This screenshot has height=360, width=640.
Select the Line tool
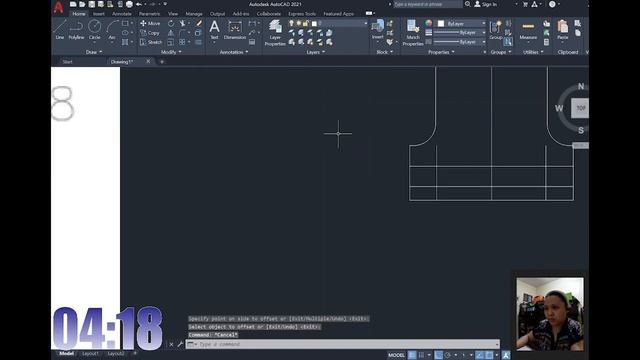pos(60,29)
